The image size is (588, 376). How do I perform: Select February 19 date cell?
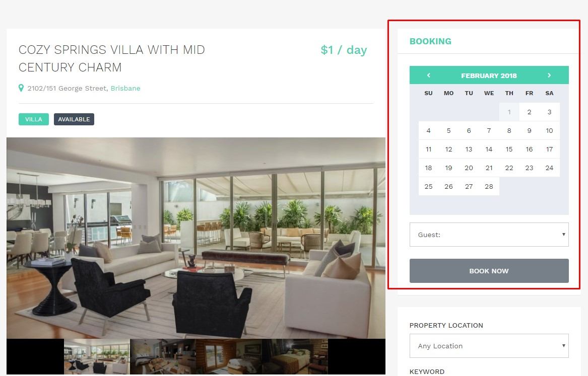coord(448,168)
